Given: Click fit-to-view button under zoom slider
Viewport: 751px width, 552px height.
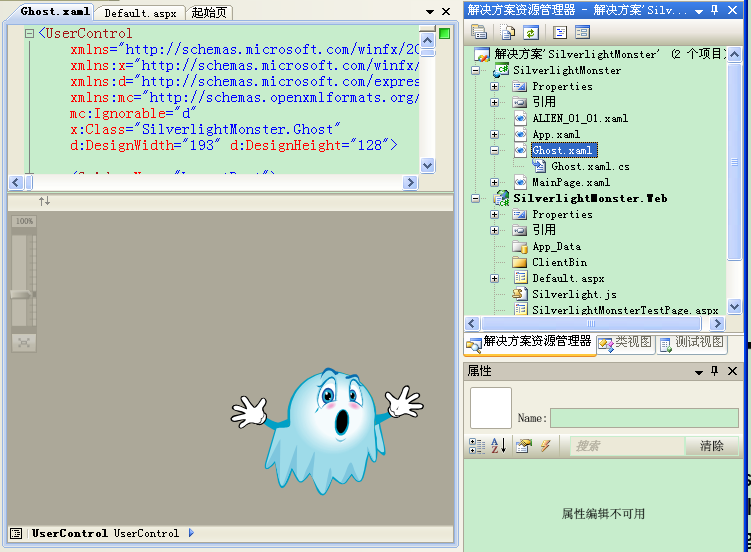Looking at the screenshot, I should tap(24, 342).
